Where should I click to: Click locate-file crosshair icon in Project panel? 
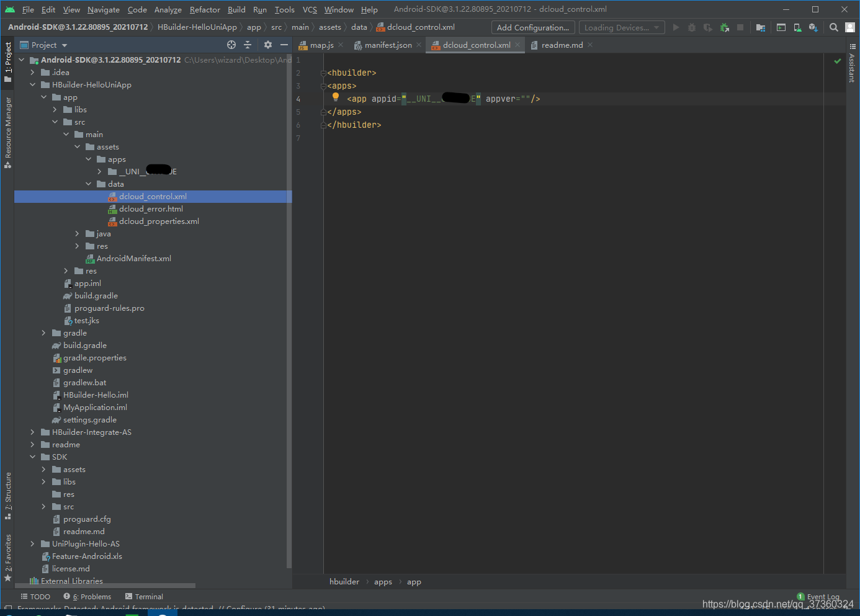pyautogui.click(x=231, y=45)
